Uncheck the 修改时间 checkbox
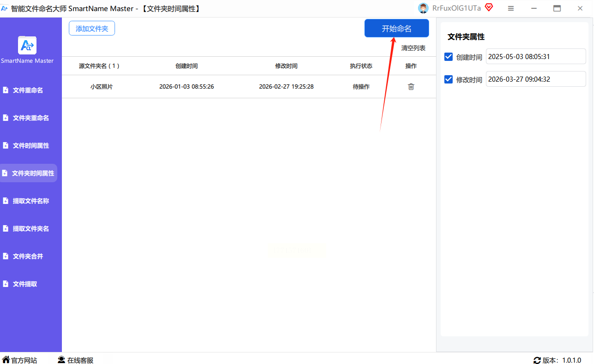 448,79
